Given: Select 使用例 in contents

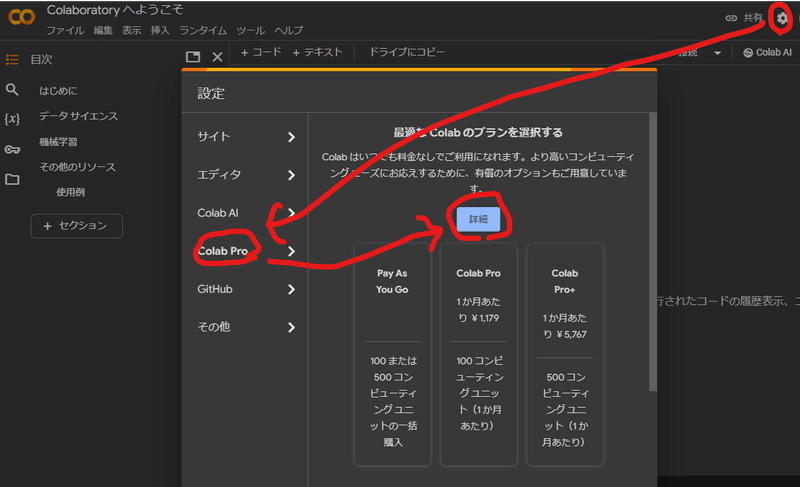Looking at the screenshot, I should (70, 192).
